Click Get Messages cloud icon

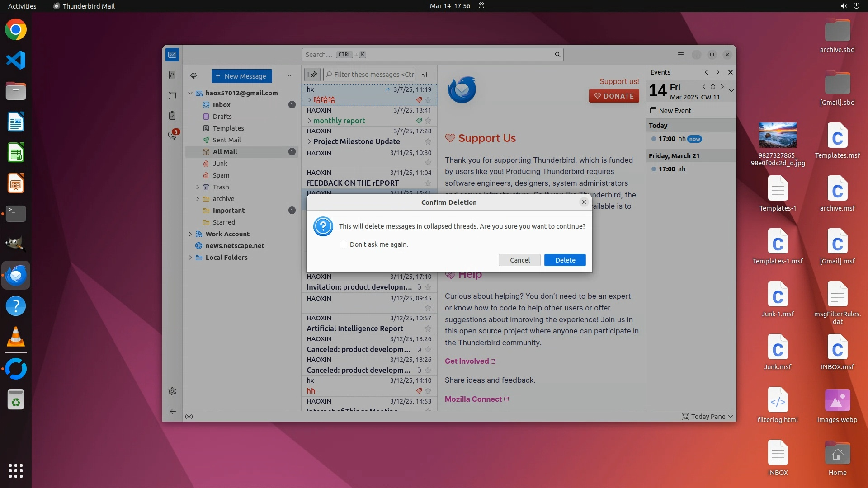click(193, 76)
